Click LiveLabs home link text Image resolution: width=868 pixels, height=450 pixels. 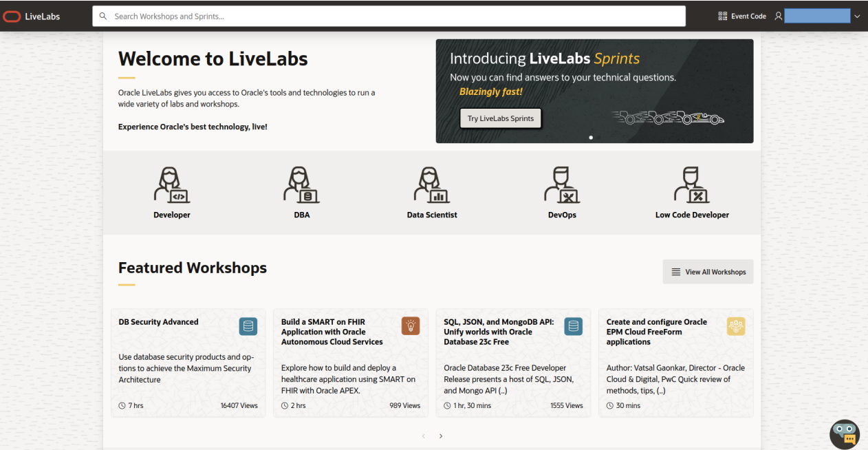(43, 17)
